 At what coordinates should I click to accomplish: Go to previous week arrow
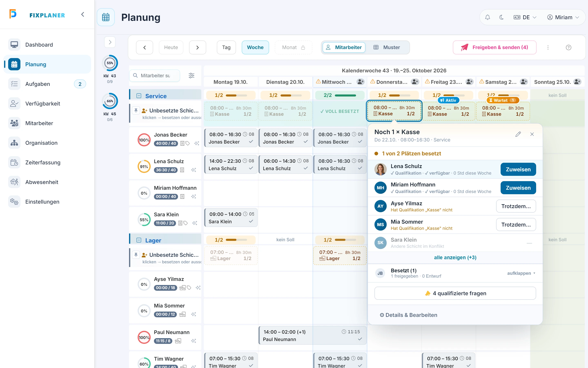145,47
